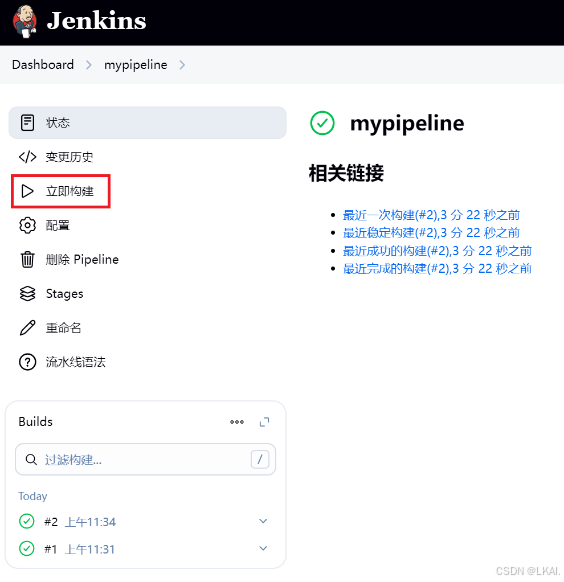564x582 pixels.
Task: Click the slash shortcut hint in filter
Action: [260, 460]
